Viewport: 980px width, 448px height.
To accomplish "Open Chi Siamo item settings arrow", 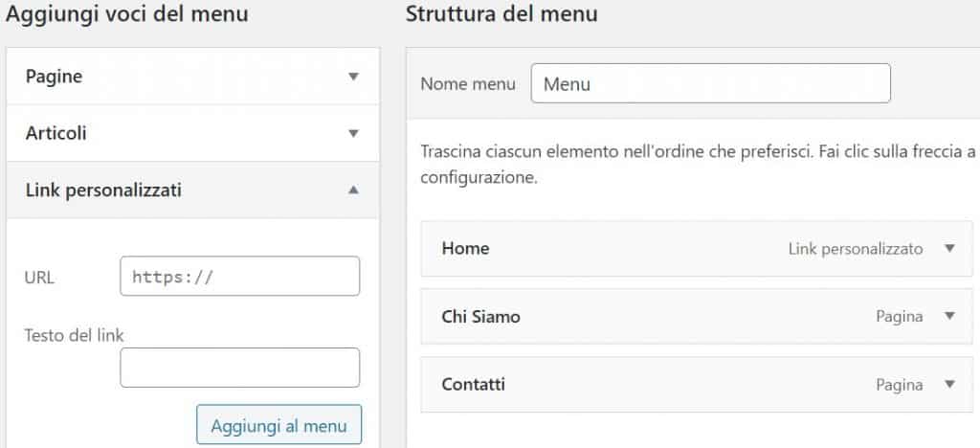I will [949, 316].
